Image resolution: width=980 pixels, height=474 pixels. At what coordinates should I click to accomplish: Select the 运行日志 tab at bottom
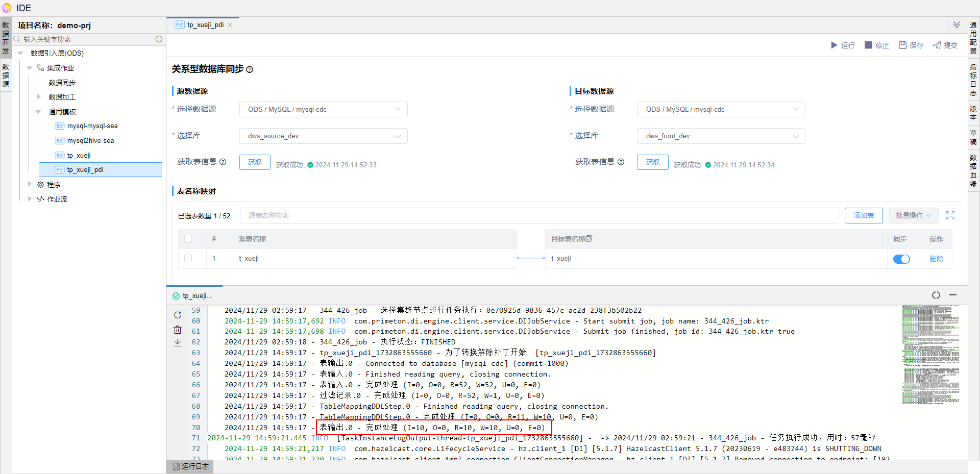coord(190,466)
